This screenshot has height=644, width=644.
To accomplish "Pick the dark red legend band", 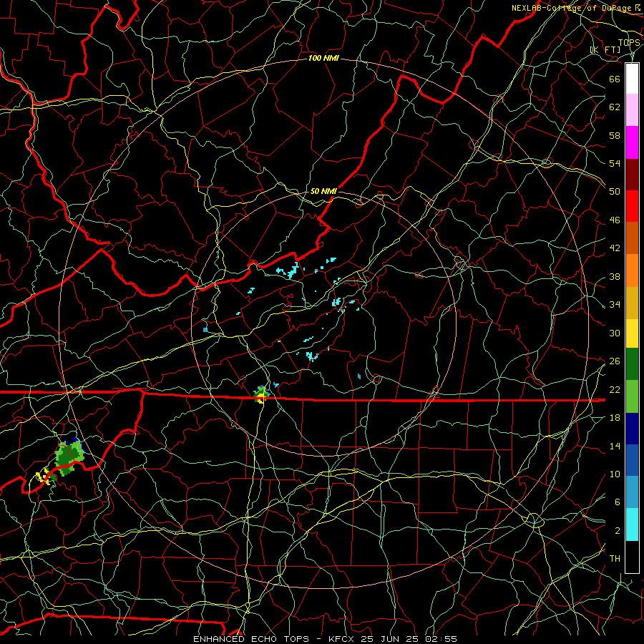I will [632, 174].
